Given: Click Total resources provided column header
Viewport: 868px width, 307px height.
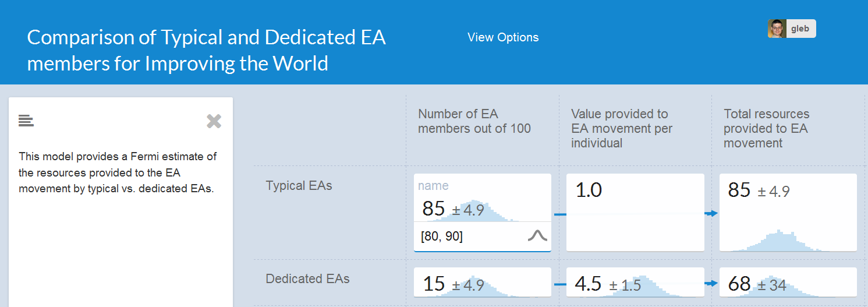Looking at the screenshot, I should [767, 128].
